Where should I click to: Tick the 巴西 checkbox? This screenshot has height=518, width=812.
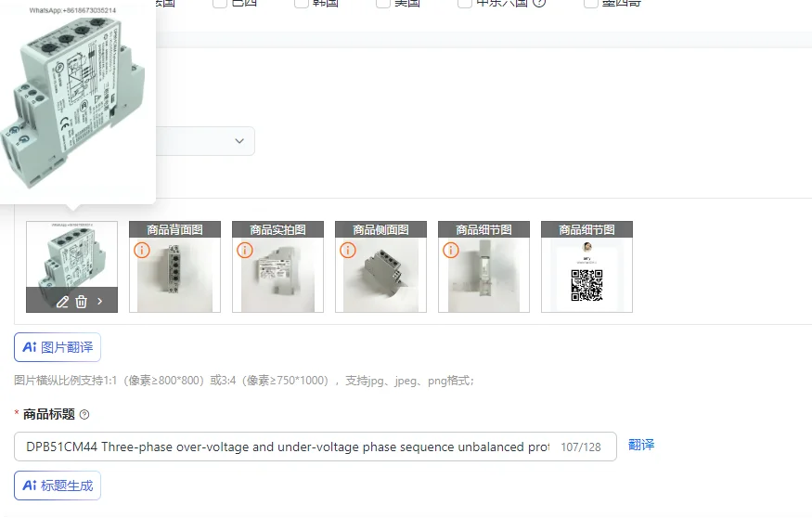220,3
